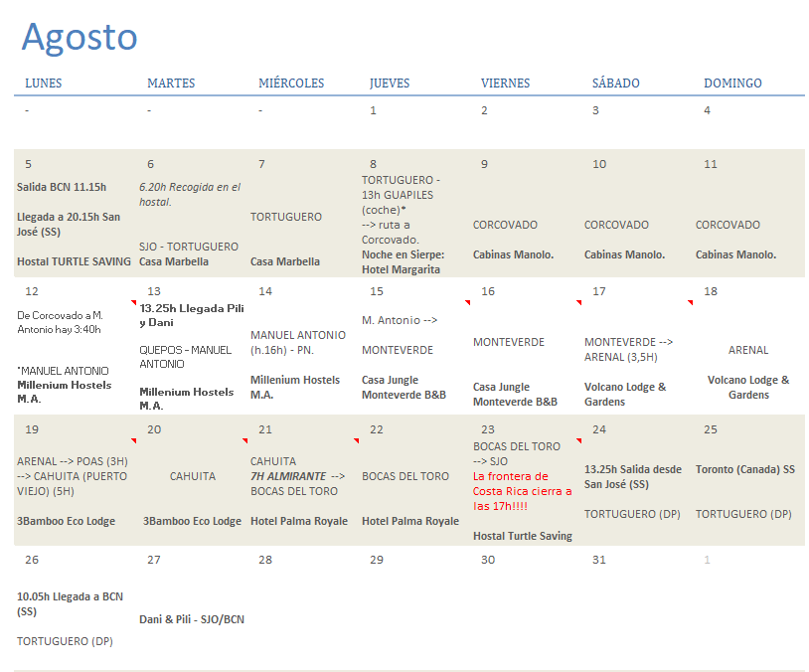Click the 'Salida BCN 11.15h' entry

click(x=62, y=187)
